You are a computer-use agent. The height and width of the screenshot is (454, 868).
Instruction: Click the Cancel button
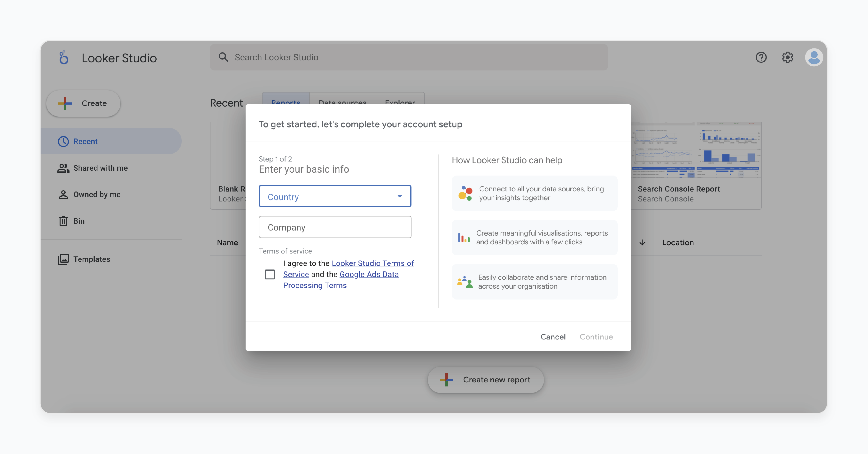pos(553,337)
